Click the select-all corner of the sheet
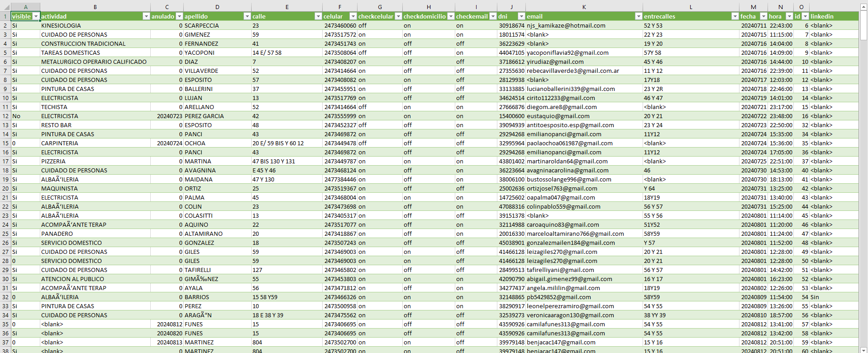This screenshot has height=353, width=868. click(5, 7)
